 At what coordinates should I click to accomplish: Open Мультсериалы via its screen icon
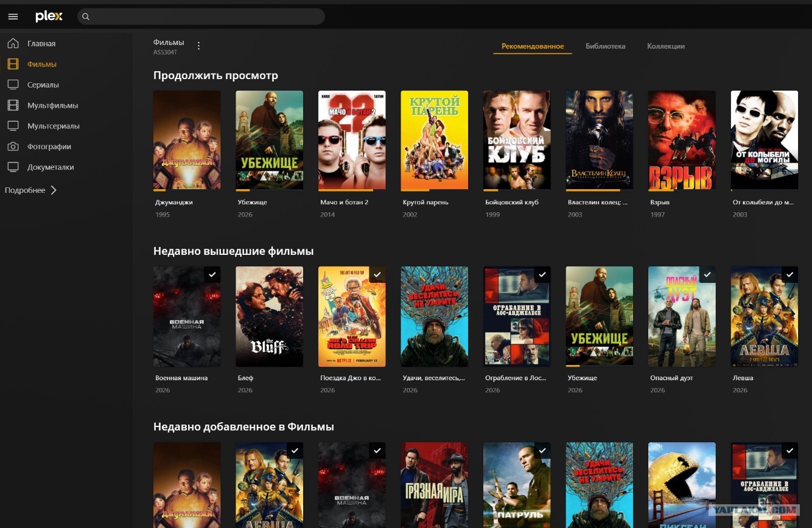(x=13, y=126)
